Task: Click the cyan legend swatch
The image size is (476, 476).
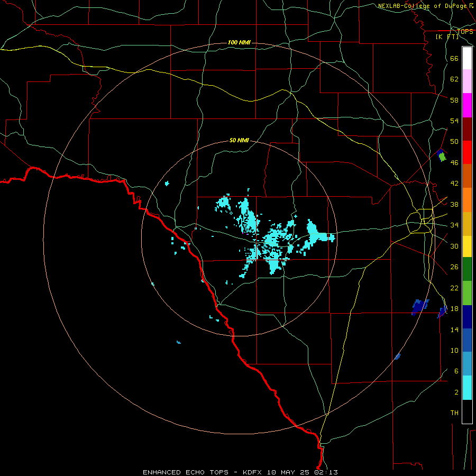Action: (467, 388)
